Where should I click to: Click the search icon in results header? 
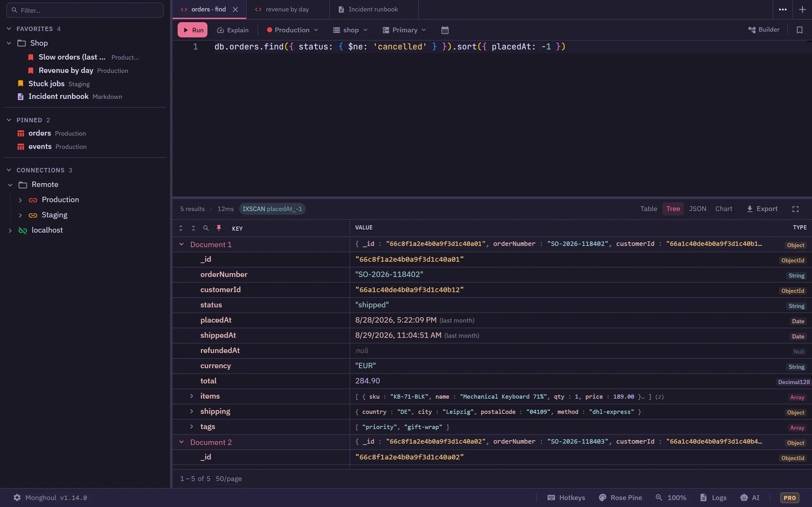pos(206,228)
